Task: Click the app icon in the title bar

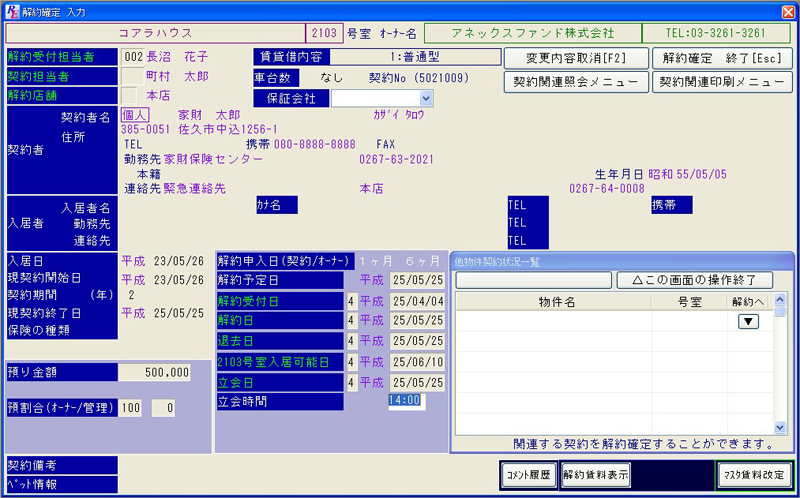Action: [11, 10]
